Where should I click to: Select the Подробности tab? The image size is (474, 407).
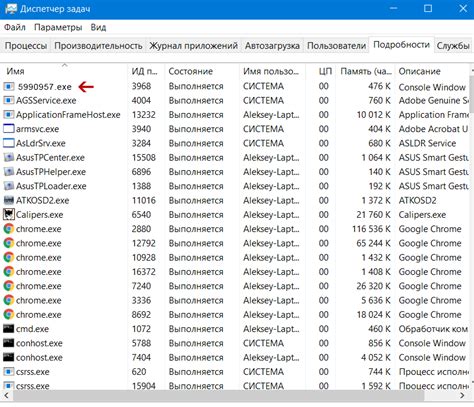401,45
